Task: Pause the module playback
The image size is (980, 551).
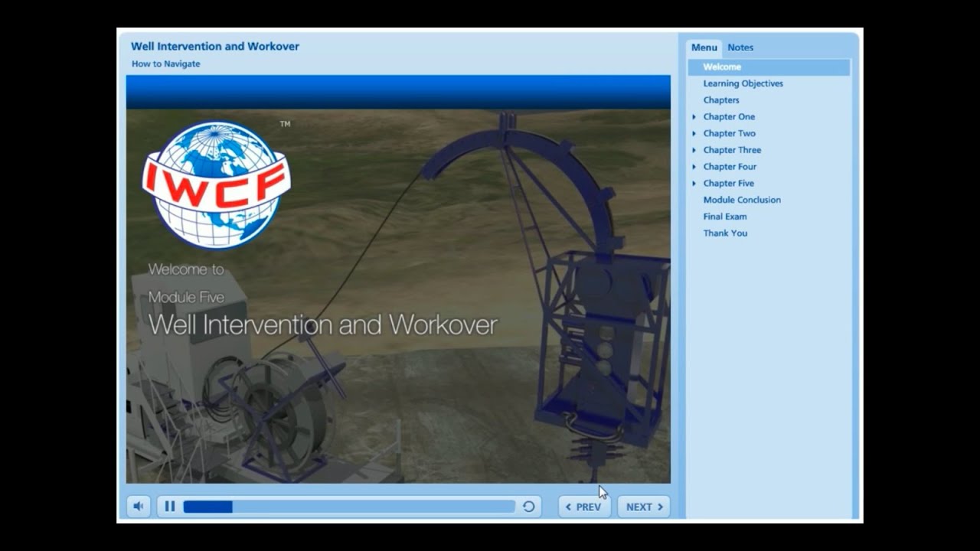Action: coord(170,507)
